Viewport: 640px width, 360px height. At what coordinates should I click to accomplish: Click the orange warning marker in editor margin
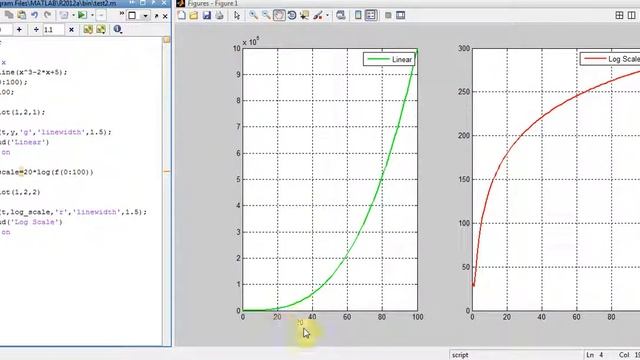coord(166,172)
